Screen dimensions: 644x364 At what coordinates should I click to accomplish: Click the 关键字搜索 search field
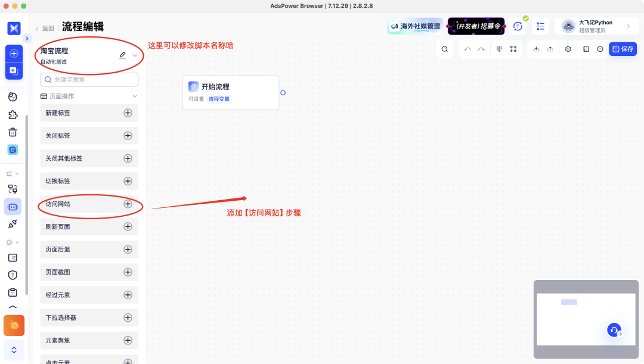click(x=89, y=79)
